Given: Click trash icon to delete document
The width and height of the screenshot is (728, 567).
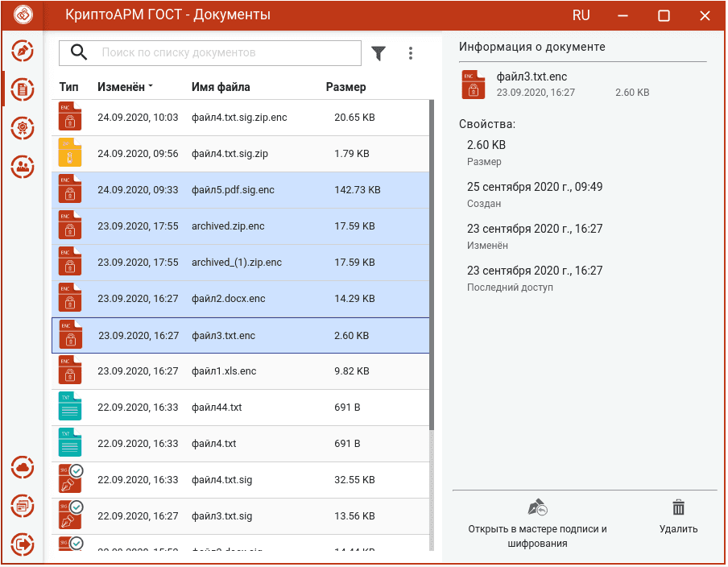Looking at the screenshot, I should pos(678,507).
